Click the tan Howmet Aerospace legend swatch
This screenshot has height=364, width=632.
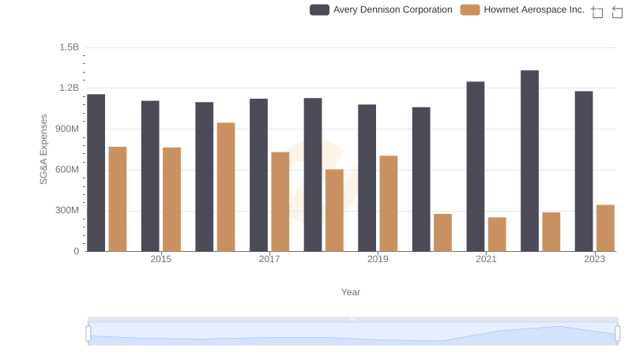(x=470, y=9)
